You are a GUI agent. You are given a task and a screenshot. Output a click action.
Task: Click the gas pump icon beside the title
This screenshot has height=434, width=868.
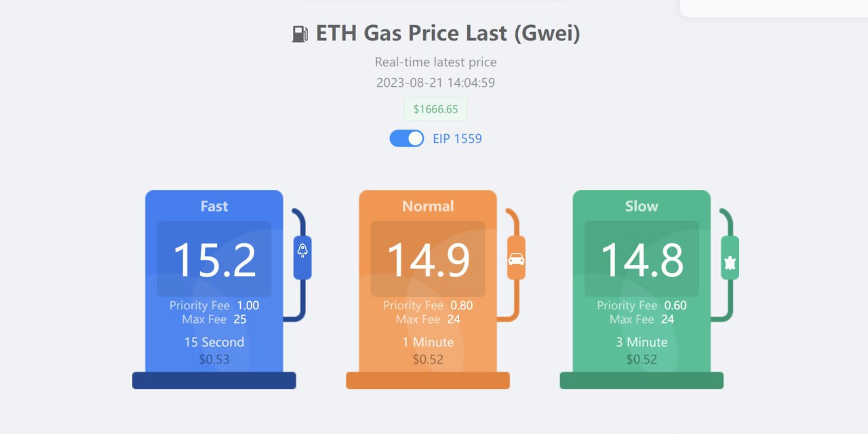point(300,34)
